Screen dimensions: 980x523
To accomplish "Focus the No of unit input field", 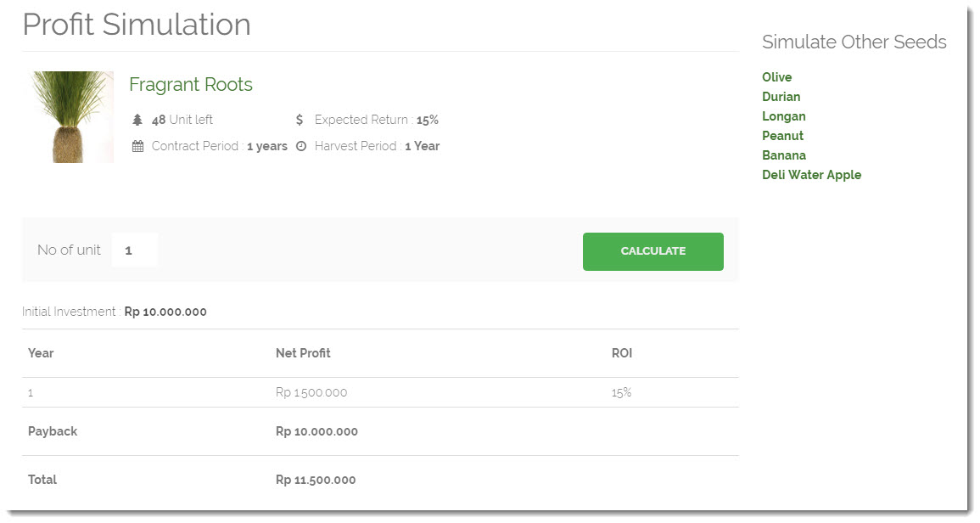I will pyautogui.click(x=135, y=250).
